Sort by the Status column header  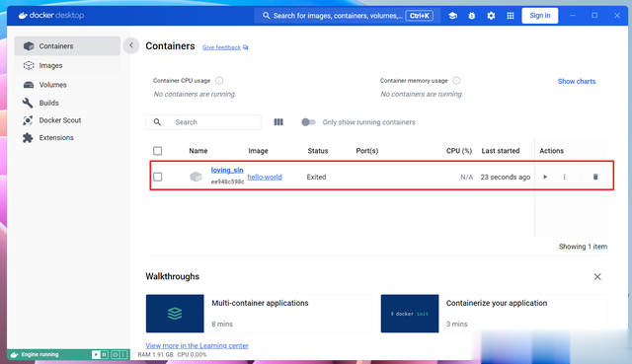pos(318,151)
